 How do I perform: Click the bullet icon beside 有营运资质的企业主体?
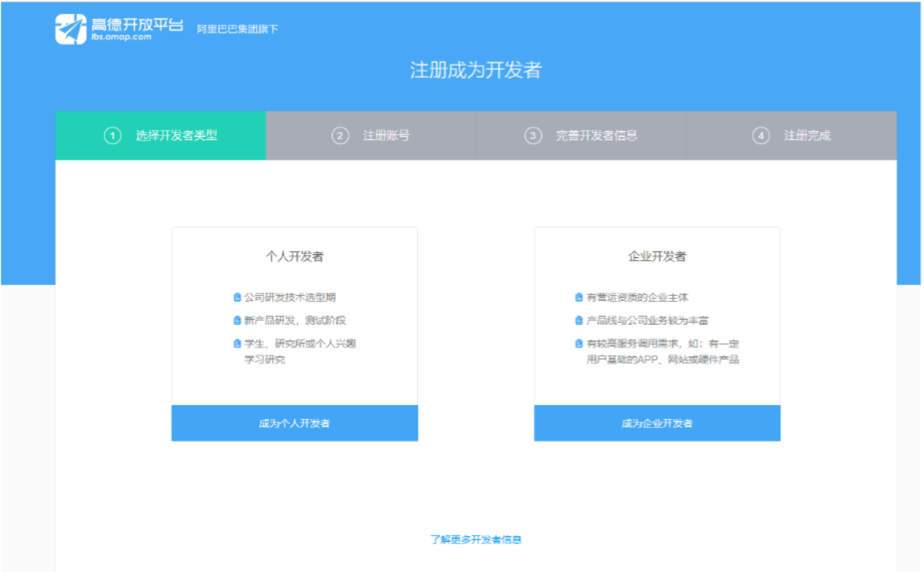(578, 297)
